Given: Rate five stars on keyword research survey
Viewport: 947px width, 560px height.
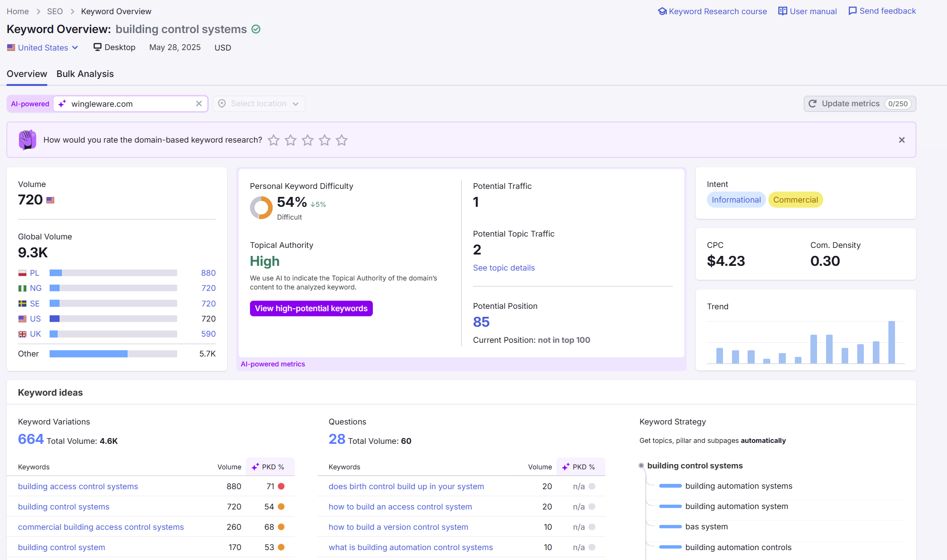Looking at the screenshot, I should [x=342, y=140].
